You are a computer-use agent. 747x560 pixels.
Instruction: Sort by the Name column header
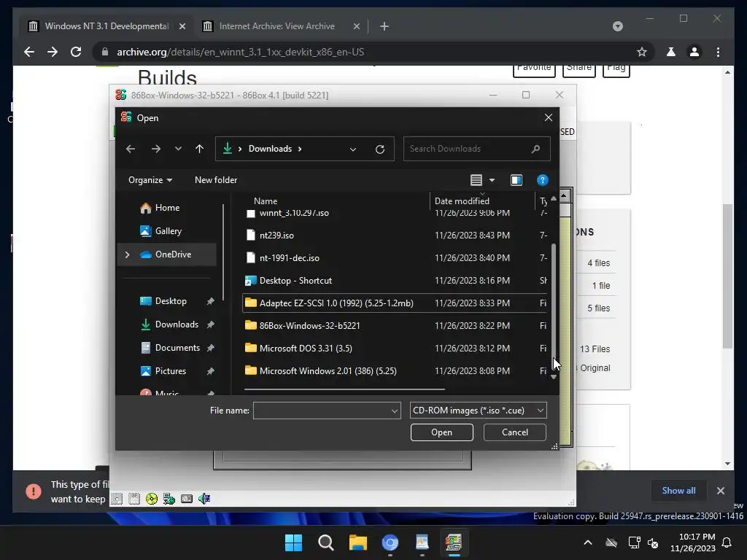(x=266, y=201)
